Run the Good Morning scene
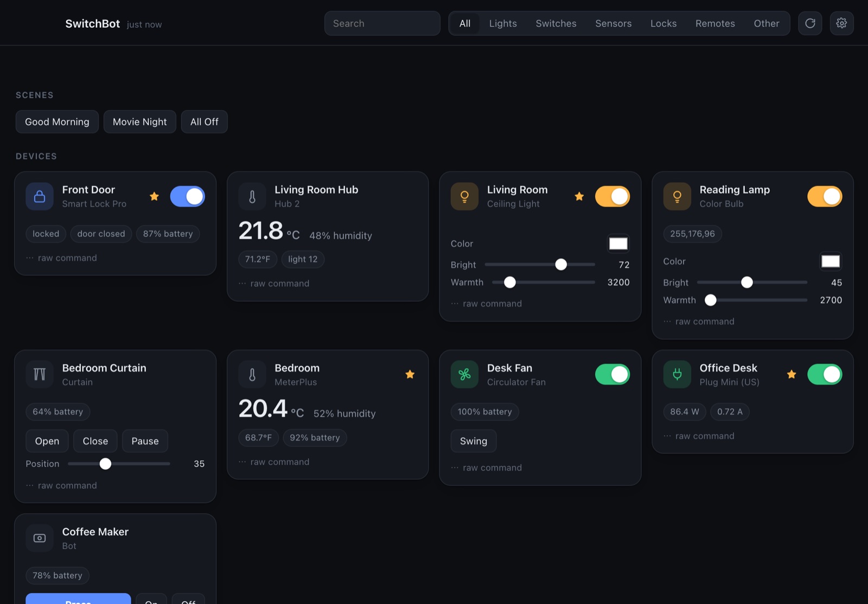The width and height of the screenshot is (868, 604). pos(57,122)
